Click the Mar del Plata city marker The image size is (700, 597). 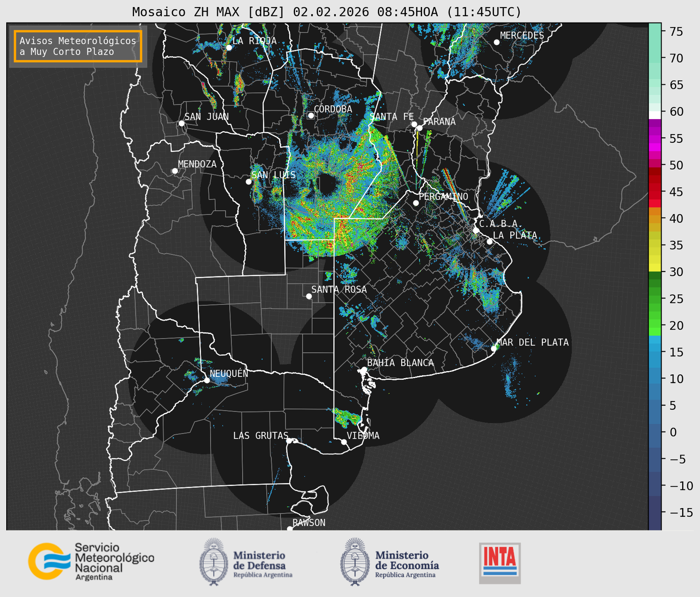click(494, 349)
